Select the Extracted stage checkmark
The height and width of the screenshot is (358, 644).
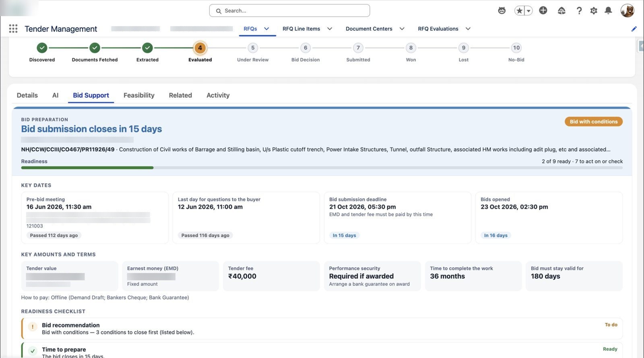click(147, 48)
